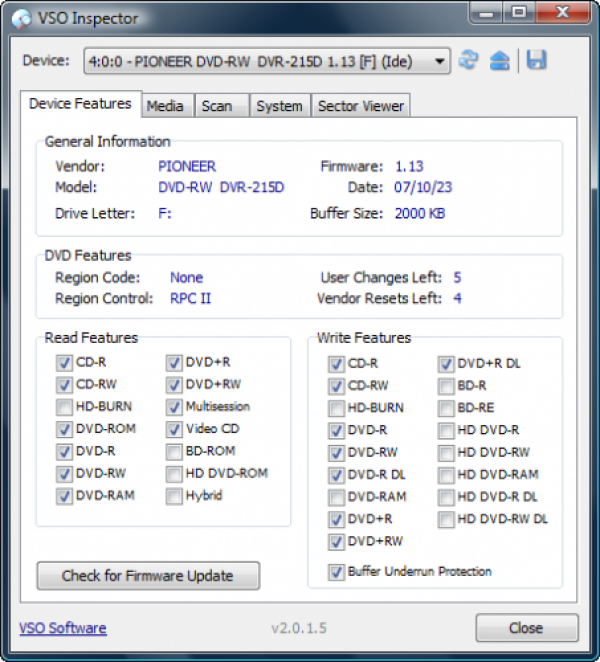This screenshot has width=600, height=662.
Task: Select the System tab
Action: point(279,106)
